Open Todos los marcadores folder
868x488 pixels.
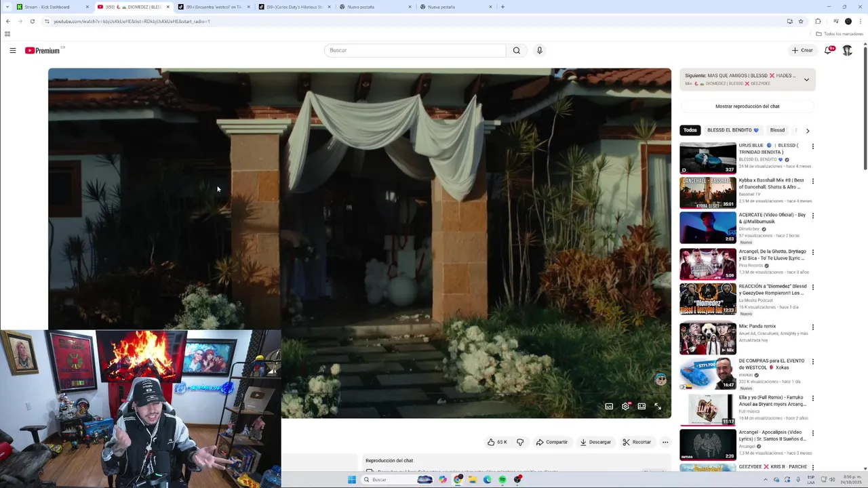click(840, 34)
